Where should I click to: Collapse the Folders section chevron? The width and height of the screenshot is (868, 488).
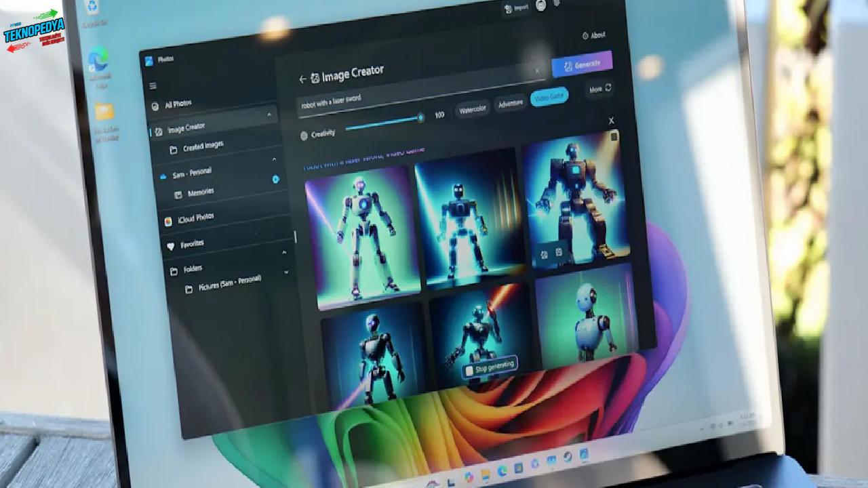point(284,253)
